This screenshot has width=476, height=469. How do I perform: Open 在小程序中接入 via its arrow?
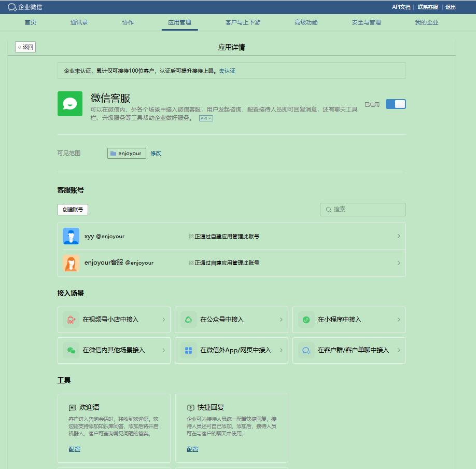click(x=399, y=320)
